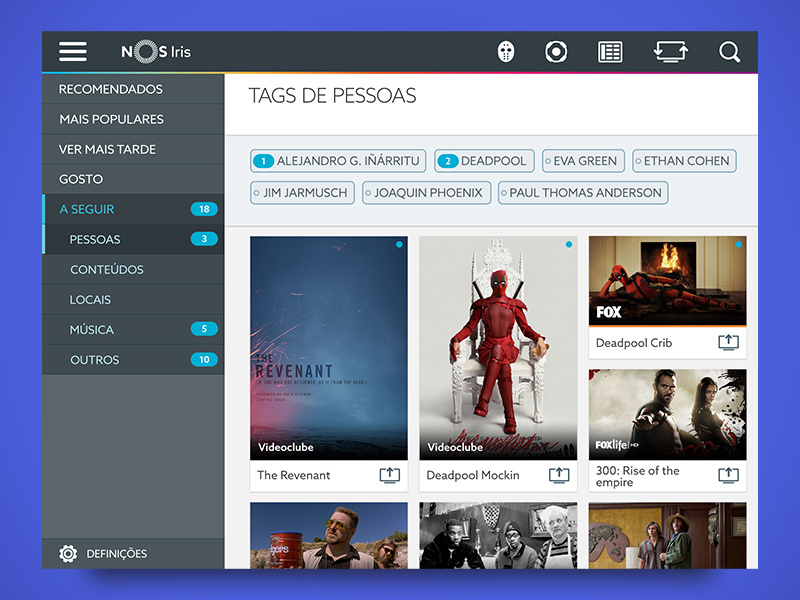
Task: Click The Revenant title text
Action: pos(294,475)
